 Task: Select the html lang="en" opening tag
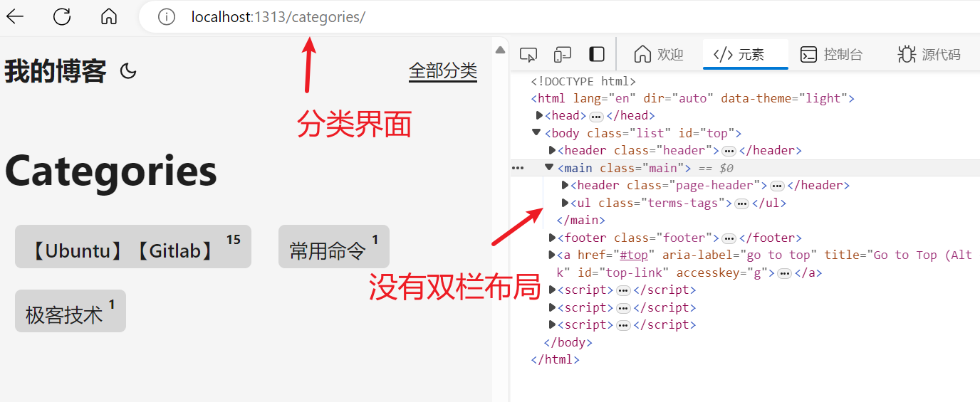click(x=692, y=98)
